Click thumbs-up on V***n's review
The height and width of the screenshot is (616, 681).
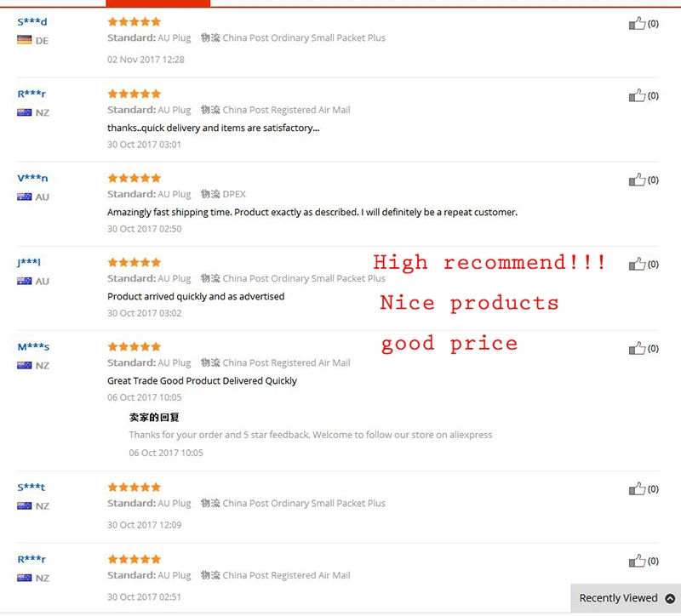(637, 180)
